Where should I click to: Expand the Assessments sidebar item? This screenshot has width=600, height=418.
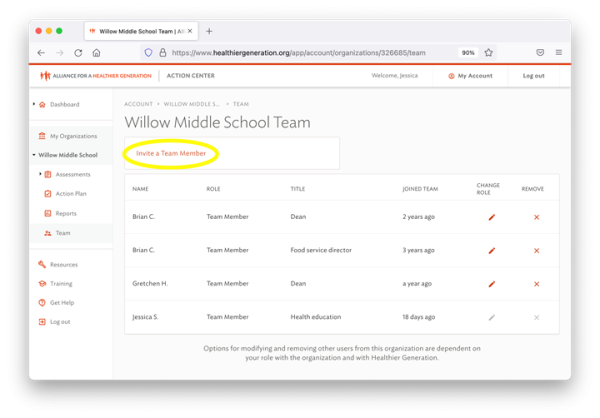tap(40, 174)
